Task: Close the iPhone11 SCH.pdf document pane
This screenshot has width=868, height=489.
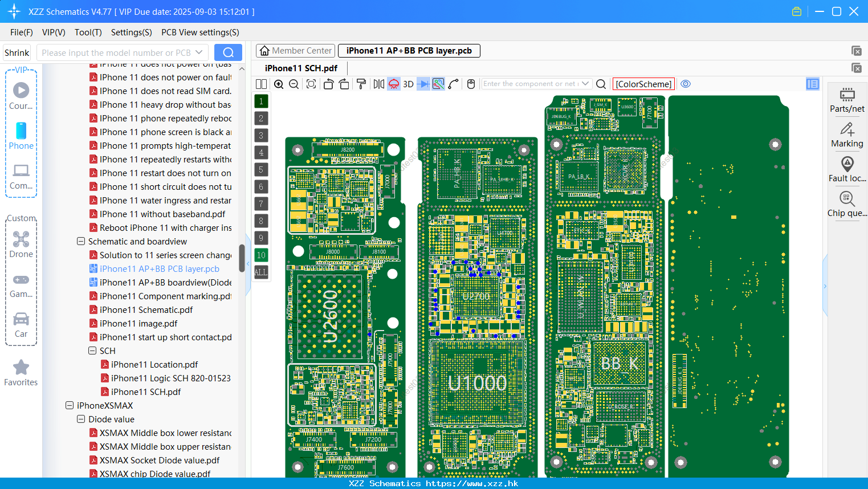Action: [x=856, y=68]
